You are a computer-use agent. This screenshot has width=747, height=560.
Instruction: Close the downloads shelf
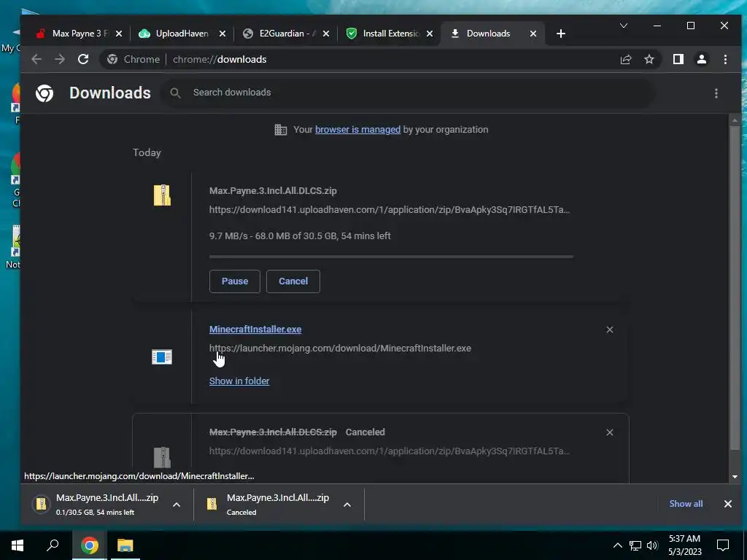[x=727, y=504]
